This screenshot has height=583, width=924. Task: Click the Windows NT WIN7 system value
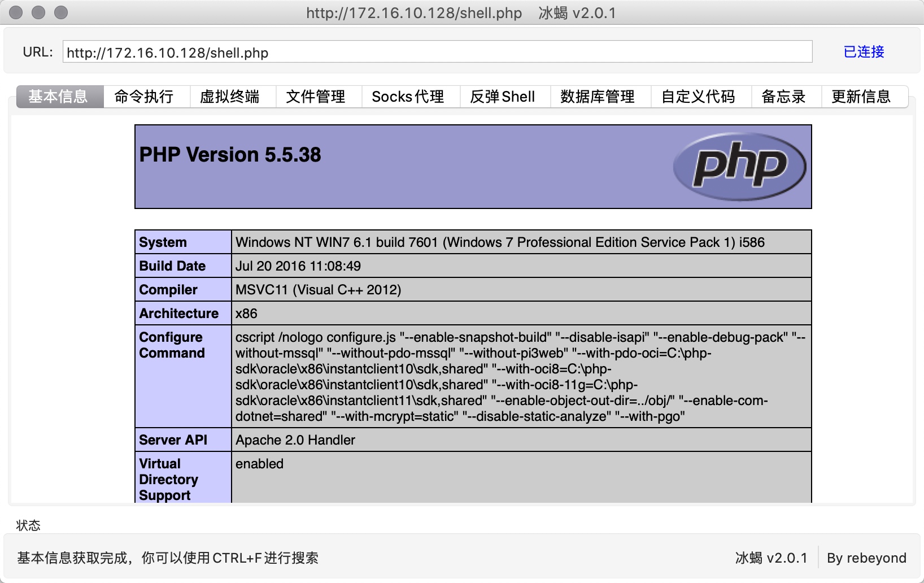click(x=500, y=242)
